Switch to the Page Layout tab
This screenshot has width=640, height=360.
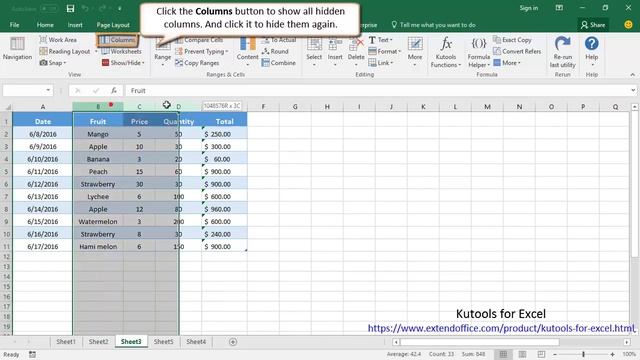(113, 25)
